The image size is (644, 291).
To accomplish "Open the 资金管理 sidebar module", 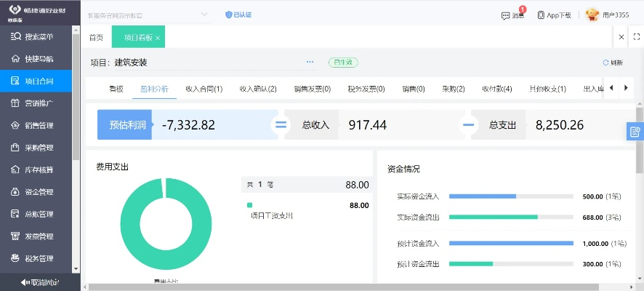I will point(36,192).
